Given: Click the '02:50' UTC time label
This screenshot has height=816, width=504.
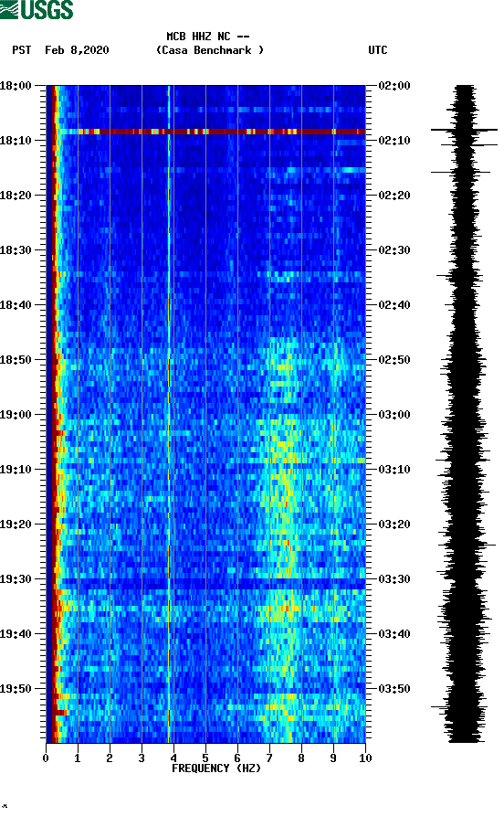Looking at the screenshot, I should click(x=394, y=360).
